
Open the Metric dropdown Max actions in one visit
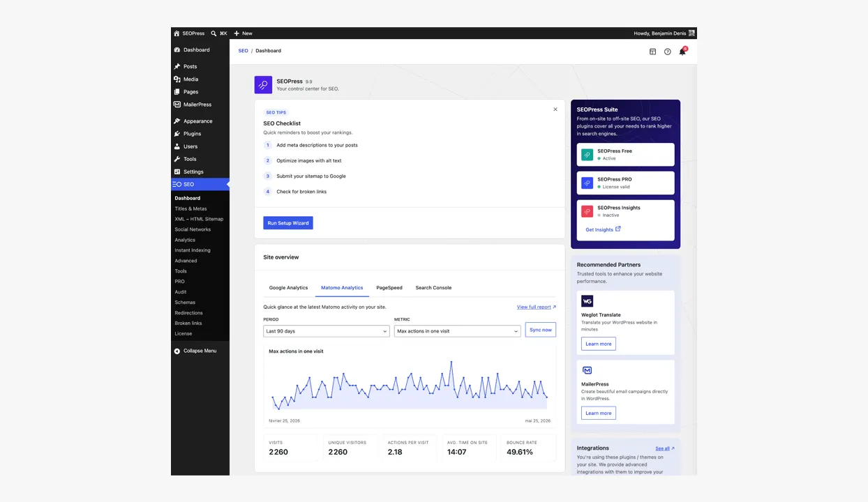[x=457, y=331]
